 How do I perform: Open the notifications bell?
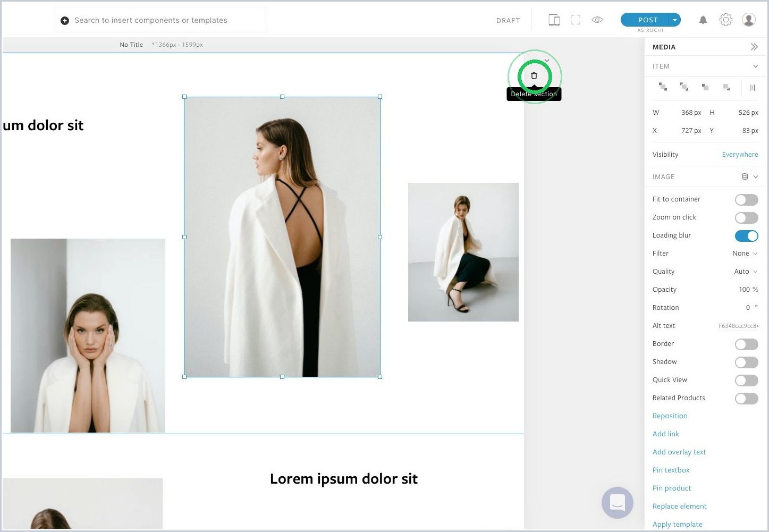[703, 20]
